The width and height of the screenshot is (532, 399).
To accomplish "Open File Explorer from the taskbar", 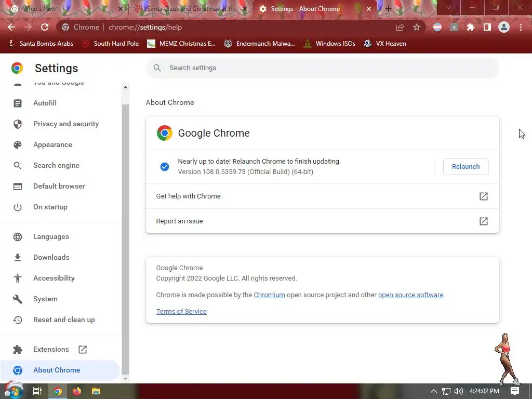I will (96, 391).
